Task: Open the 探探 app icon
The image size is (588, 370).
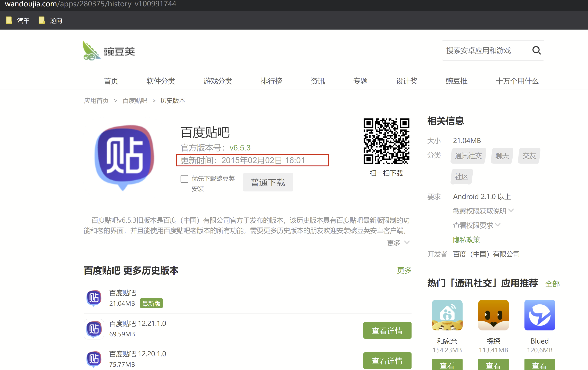Action: (x=493, y=315)
